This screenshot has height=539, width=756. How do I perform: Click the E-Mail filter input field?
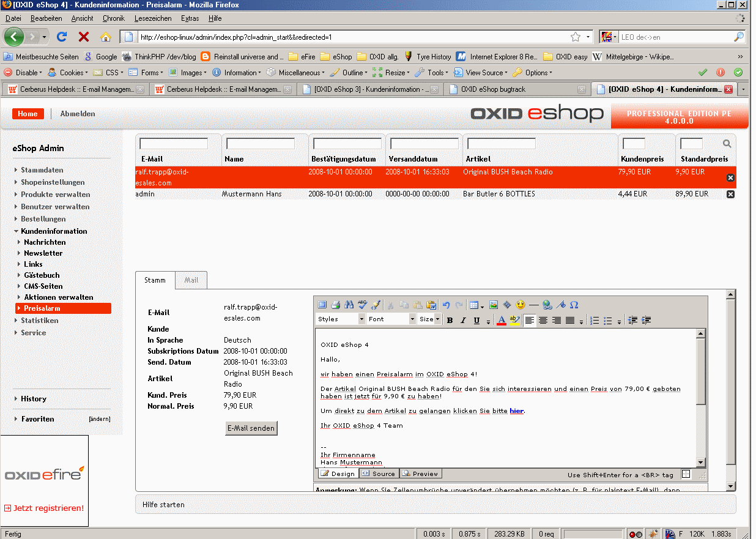(174, 144)
